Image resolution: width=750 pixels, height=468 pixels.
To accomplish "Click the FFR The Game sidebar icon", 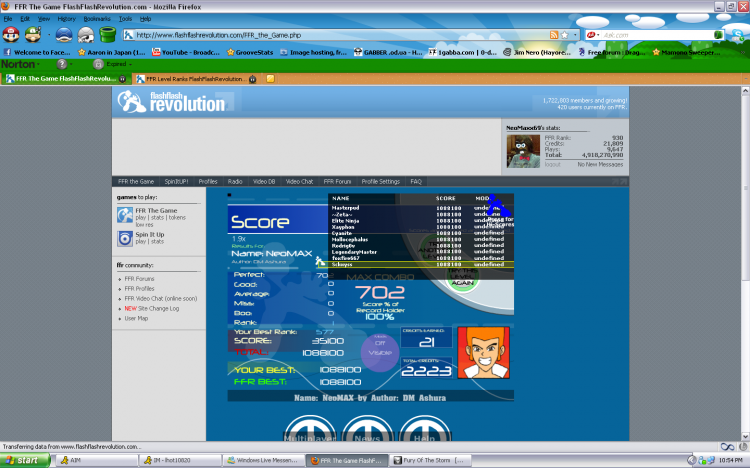I will (125, 215).
